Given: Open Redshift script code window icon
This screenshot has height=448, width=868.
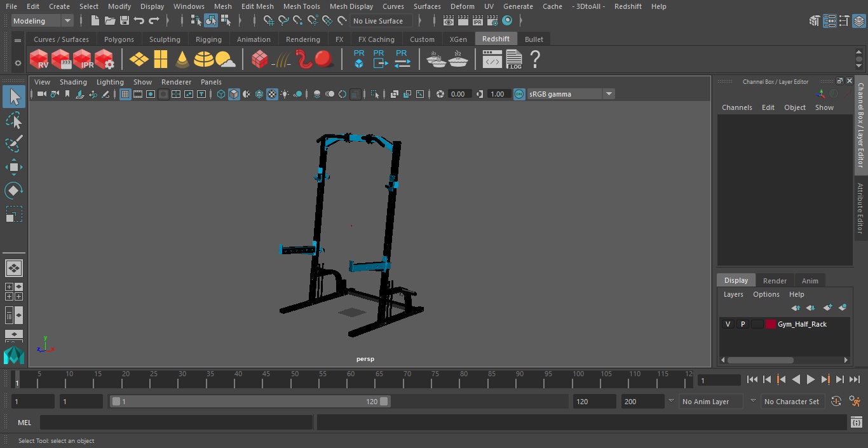Looking at the screenshot, I should tap(492, 60).
